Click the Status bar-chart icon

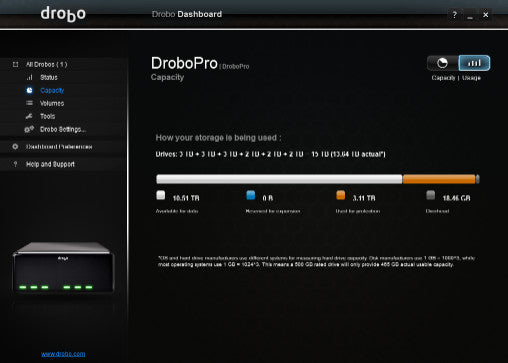30,77
